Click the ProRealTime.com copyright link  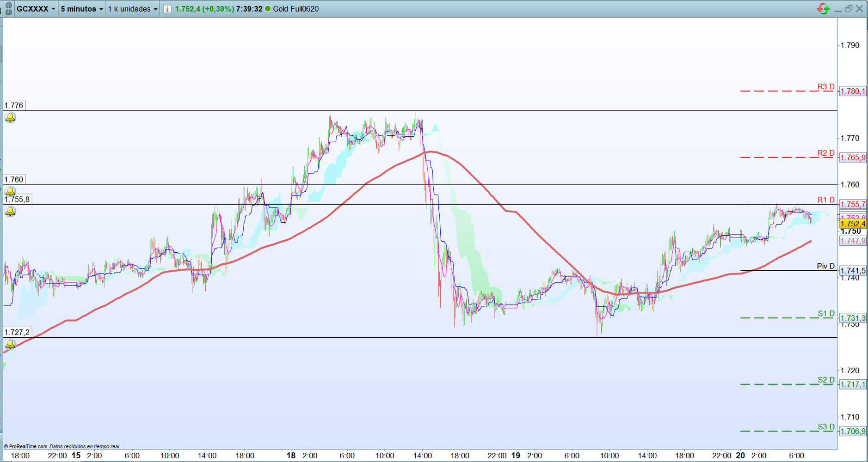(25, 446)
